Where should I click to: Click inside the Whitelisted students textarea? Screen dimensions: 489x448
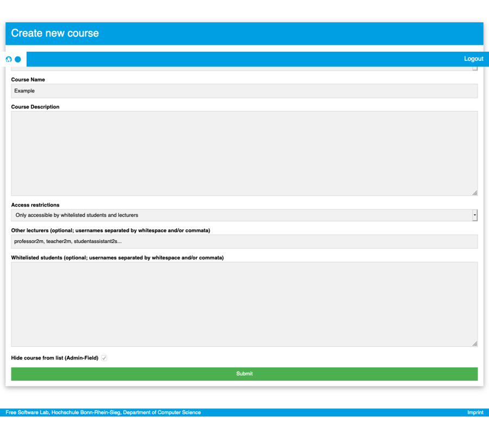(x=244, y=304)
